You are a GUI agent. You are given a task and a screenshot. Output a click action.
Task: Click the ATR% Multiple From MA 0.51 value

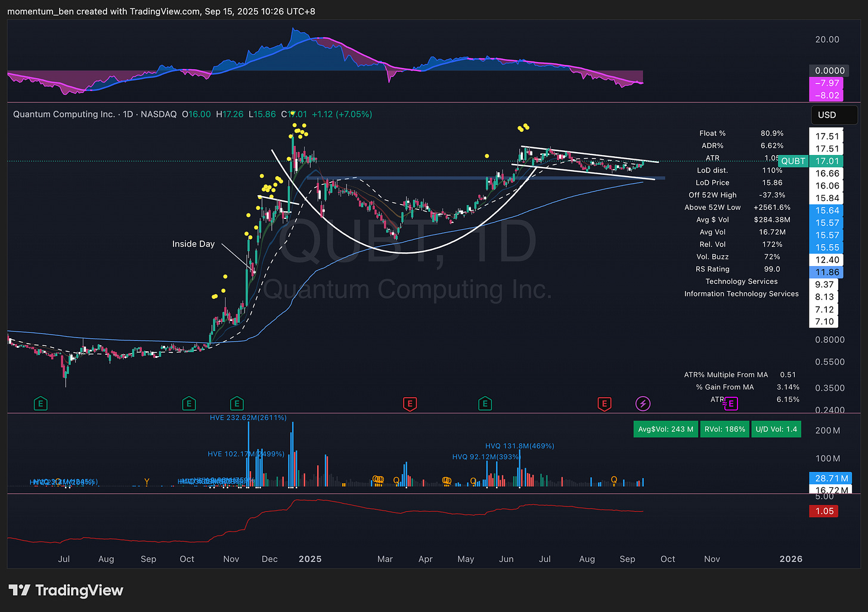point(788,375)
